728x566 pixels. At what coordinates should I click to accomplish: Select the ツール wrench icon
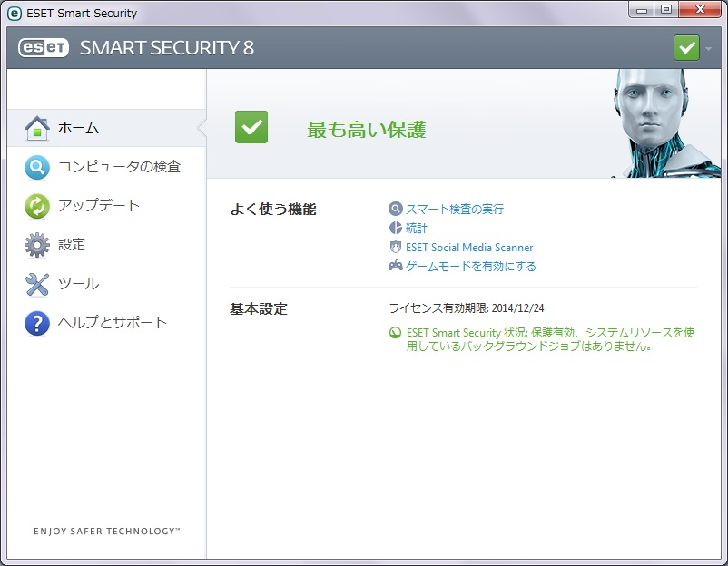coord(36,284)
